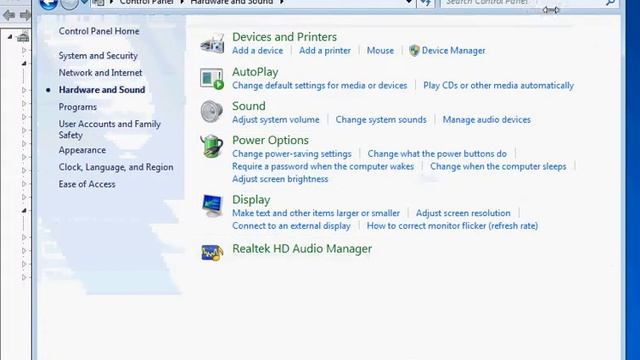Open Mouse settings link
The height and width of the screenshot is (360, 640).
click(380, 51)
